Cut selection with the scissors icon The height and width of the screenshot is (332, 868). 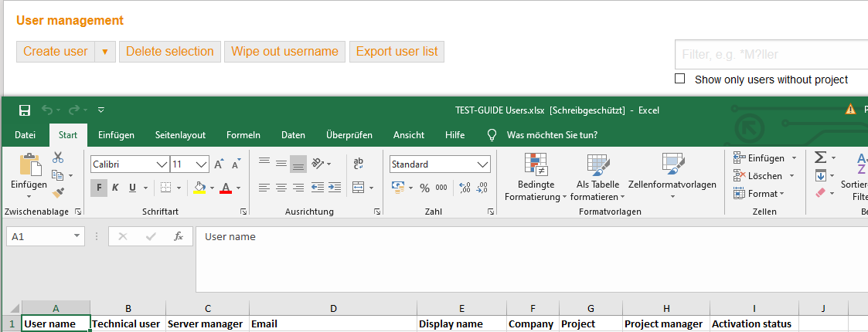pos(57,158)
